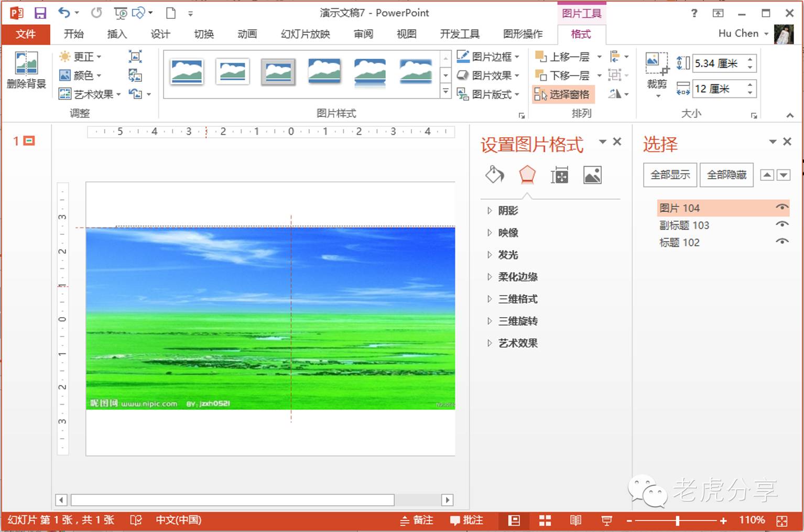The image size is (804, 532).
Task: Select the Effects pentagon icon in format pane
Action: [x=527, y=175]
